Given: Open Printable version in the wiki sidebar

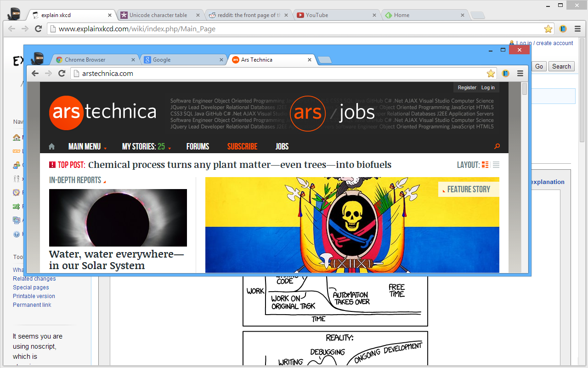Looking at the screenshot, I should point(34,296).
